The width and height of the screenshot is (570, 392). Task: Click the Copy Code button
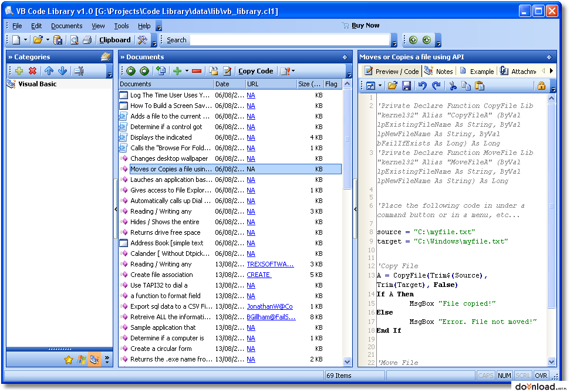click(x=255, y=71)
